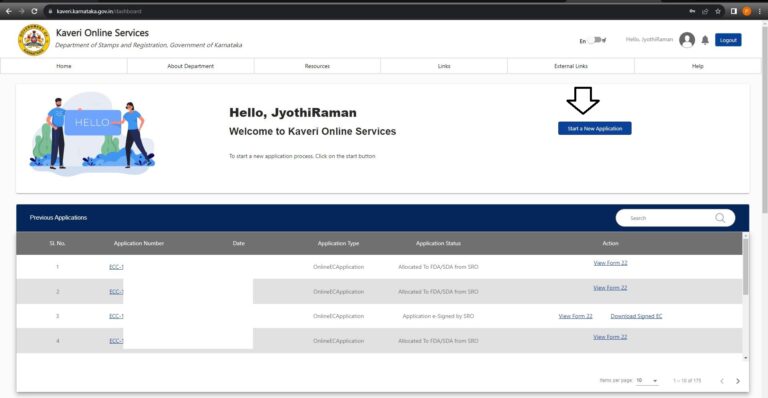768x398 pixels.
Task: Click the Application Number column header
Action: tap(139, 243)
